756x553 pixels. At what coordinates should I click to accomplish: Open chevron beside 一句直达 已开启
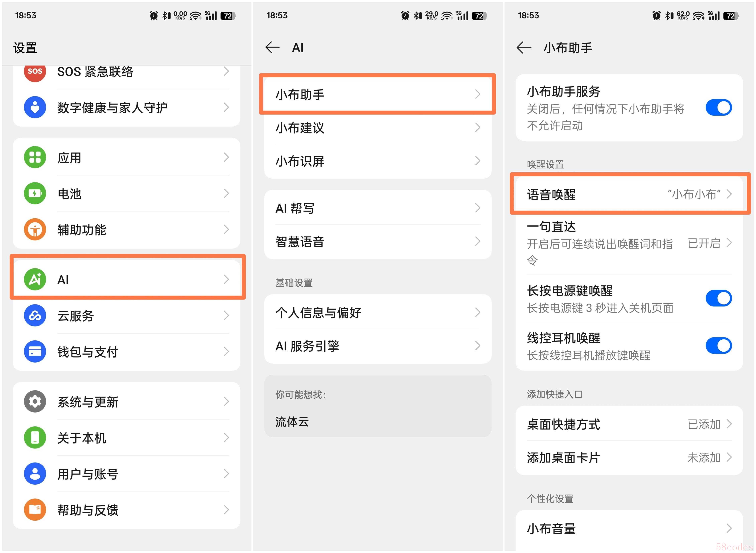coord(729,243)
